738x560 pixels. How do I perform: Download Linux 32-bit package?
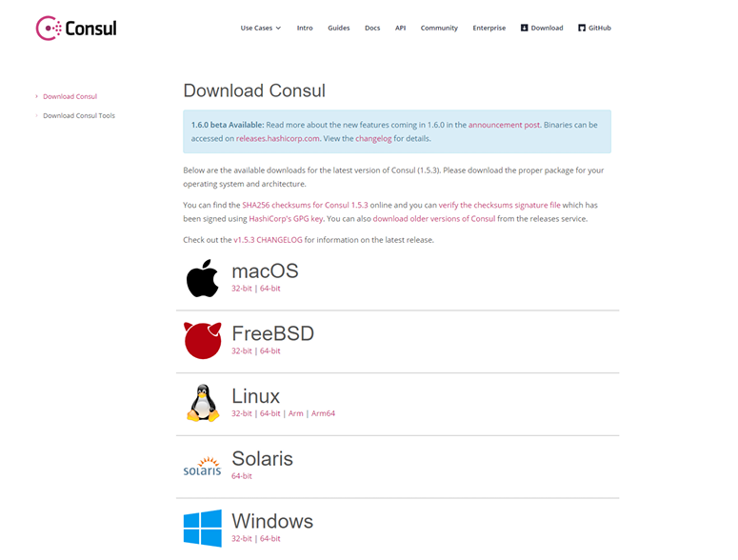[x=242, y=413]
